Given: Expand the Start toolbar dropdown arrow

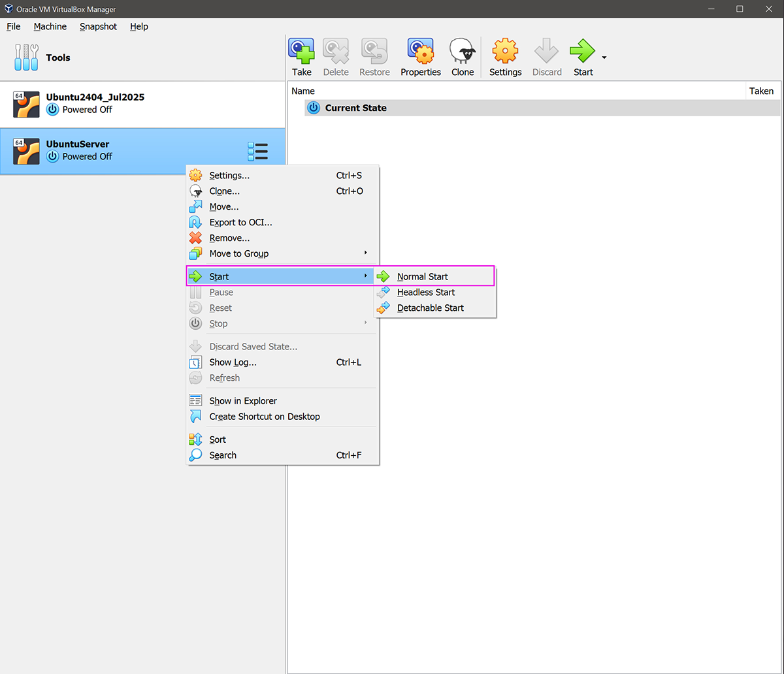Looking at the screenshot, I should tap(604, 57).
